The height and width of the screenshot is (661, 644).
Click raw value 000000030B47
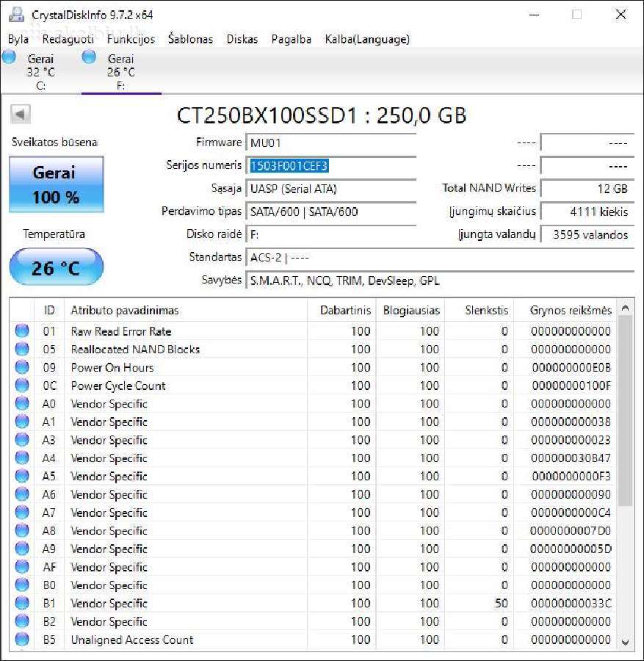[571, 458]
